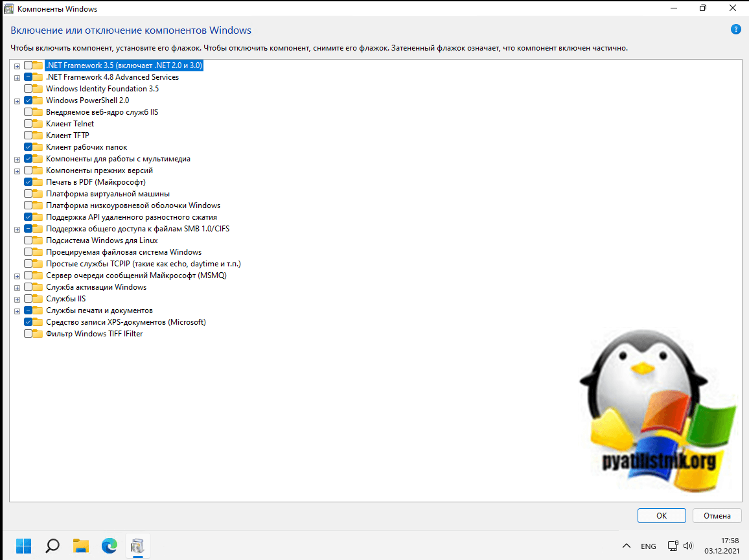Click the Windows Components taskbar icon
The width and height of the screenshot is (749, 560).
pyautogui.click(x=137, y=546)
